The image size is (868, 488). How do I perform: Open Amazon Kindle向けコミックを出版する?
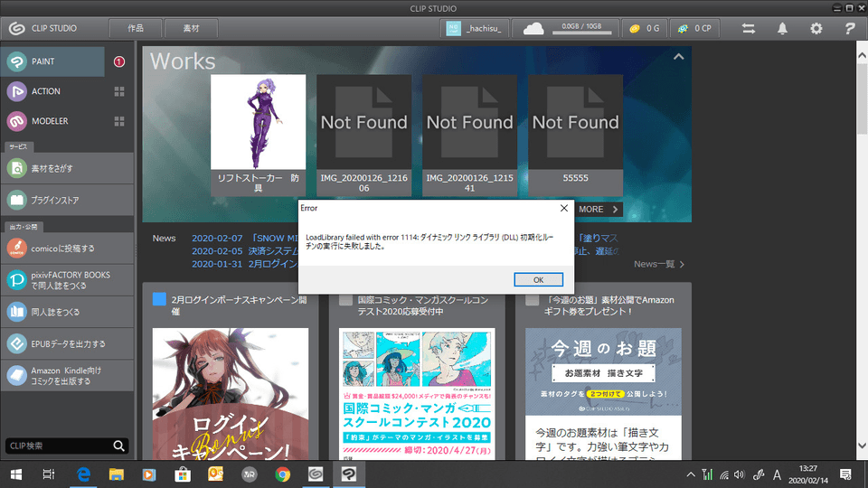[x=67, y=376]
